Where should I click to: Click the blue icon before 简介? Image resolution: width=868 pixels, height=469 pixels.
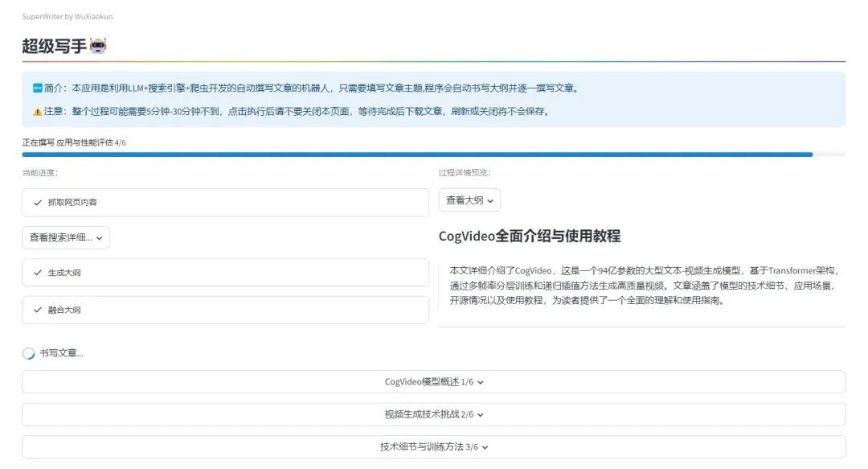(37, 88)
